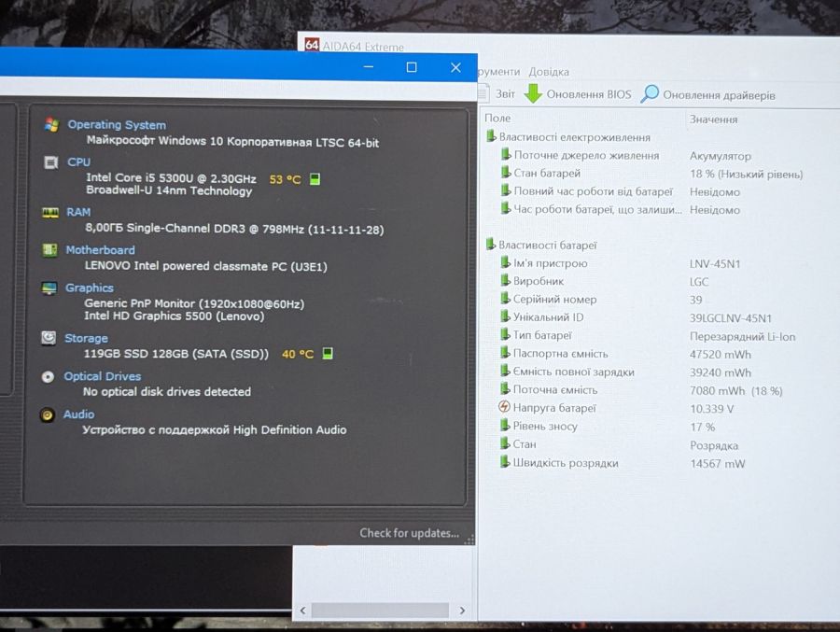This screenshot has height=632, width=840.
Task: Click the Operating System Windows flag icon
Action: click(x=51, y=125)
